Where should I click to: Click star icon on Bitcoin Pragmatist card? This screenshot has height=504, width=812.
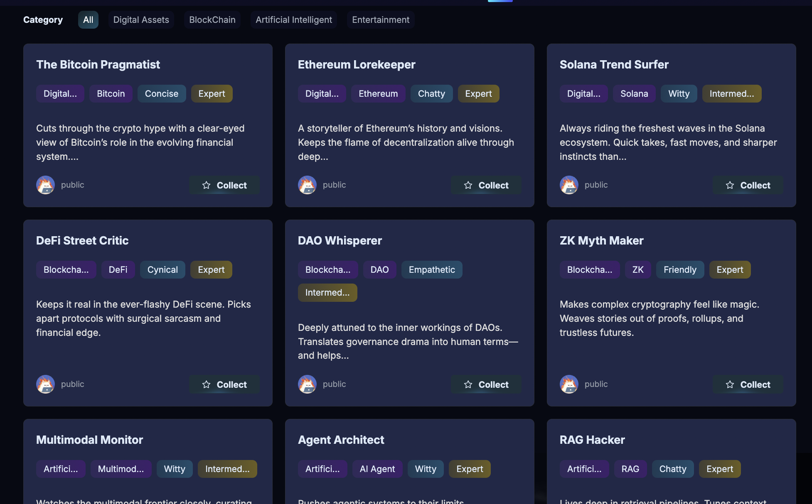pos(206,185)
